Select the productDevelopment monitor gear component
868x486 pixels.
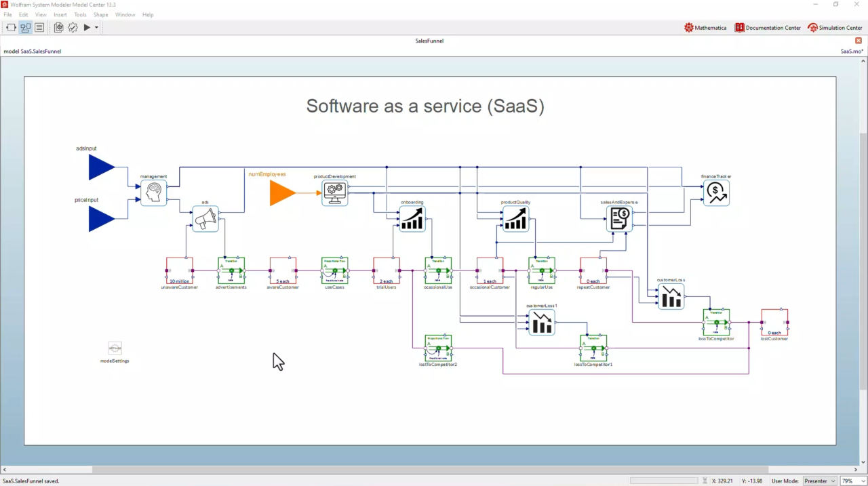tap(335, 193)
